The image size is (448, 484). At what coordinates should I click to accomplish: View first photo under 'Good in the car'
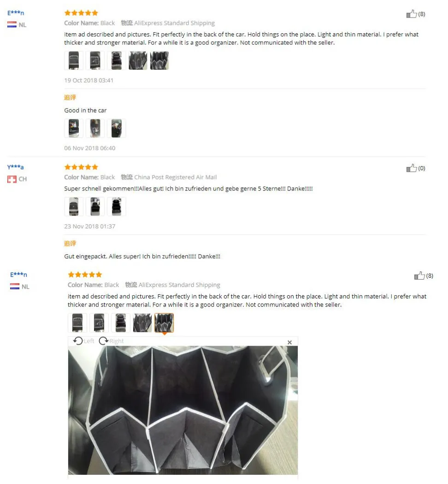[x=74, y=128]
